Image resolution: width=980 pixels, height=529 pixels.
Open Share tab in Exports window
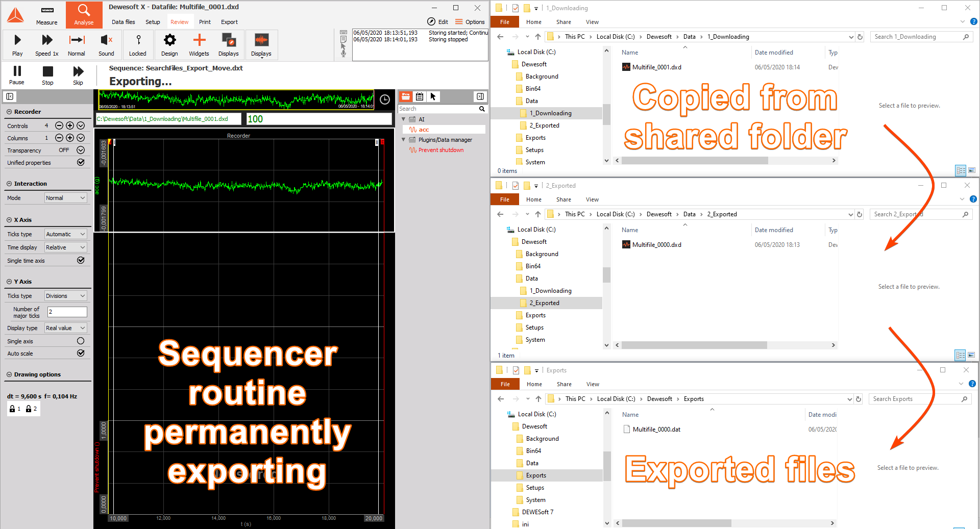[x=564, y=384]
